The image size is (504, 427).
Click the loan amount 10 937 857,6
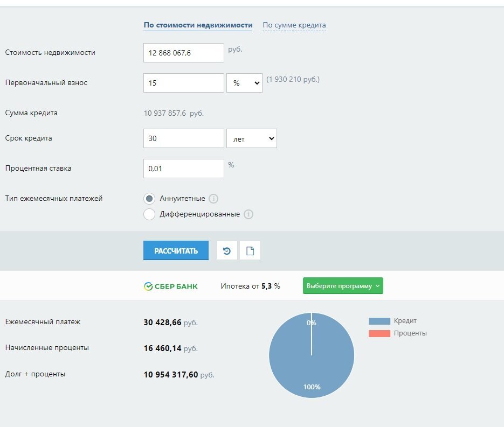pyautogui.click(x=165, y=113)
